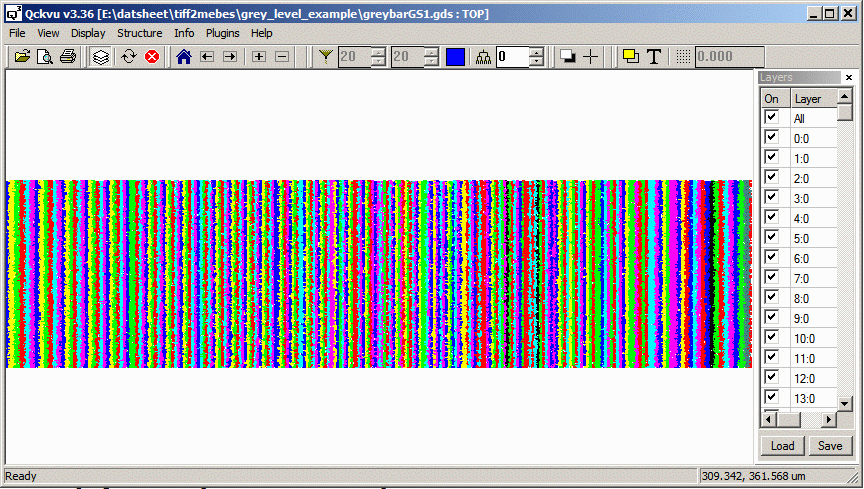Click the Save layers button
864x489 pixels.
click(830, 445)
